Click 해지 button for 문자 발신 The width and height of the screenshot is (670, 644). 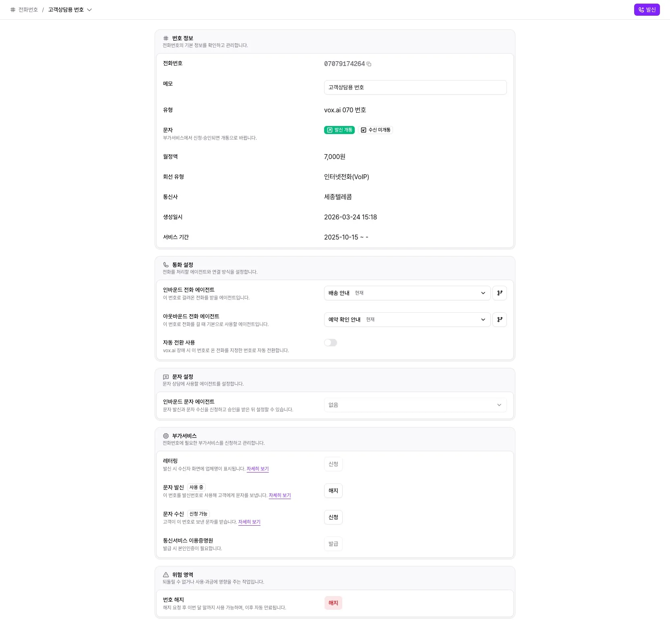click(x=333, y=491)
